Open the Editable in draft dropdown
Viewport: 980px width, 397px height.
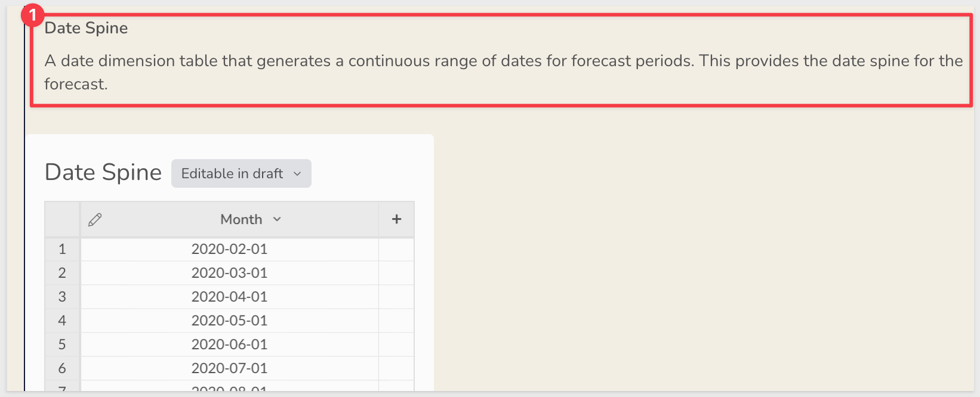point(241,173)
